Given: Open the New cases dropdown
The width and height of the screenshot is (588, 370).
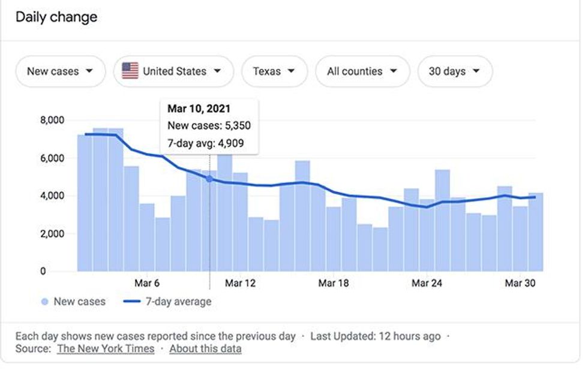Looking at the screenshot, I should [60, 71].
